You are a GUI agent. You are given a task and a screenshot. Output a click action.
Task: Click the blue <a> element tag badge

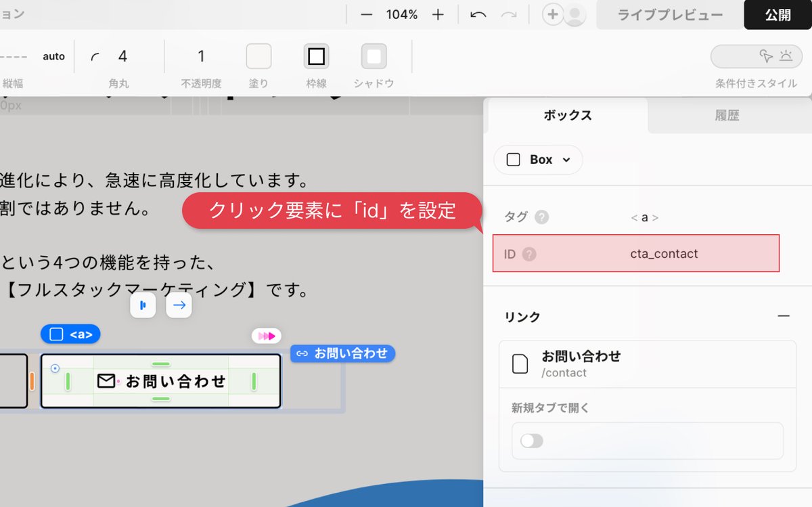pos(70,334)
